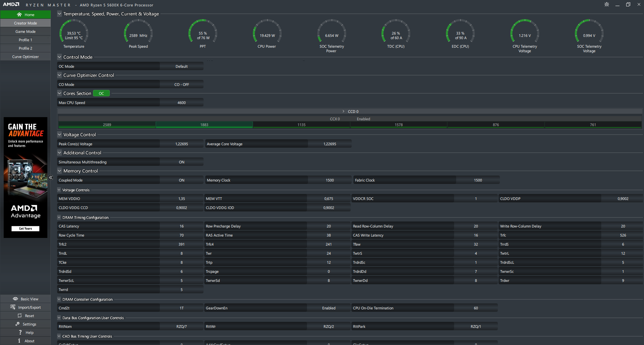Switch to Creator Mode tab
This screenshot has width=644, height=345.
coord(26,23)
